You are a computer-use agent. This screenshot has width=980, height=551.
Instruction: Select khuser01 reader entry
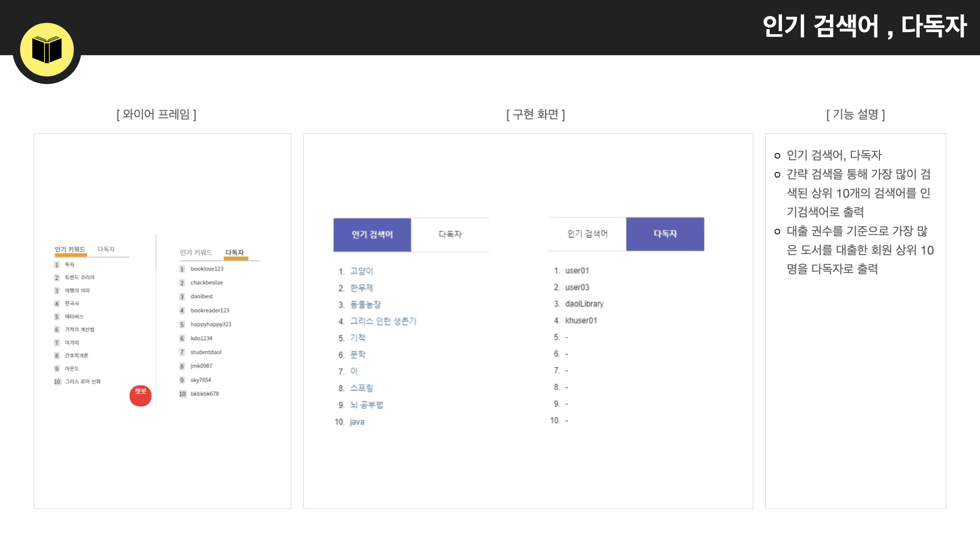pyautogui.click(x=581, y=320)
